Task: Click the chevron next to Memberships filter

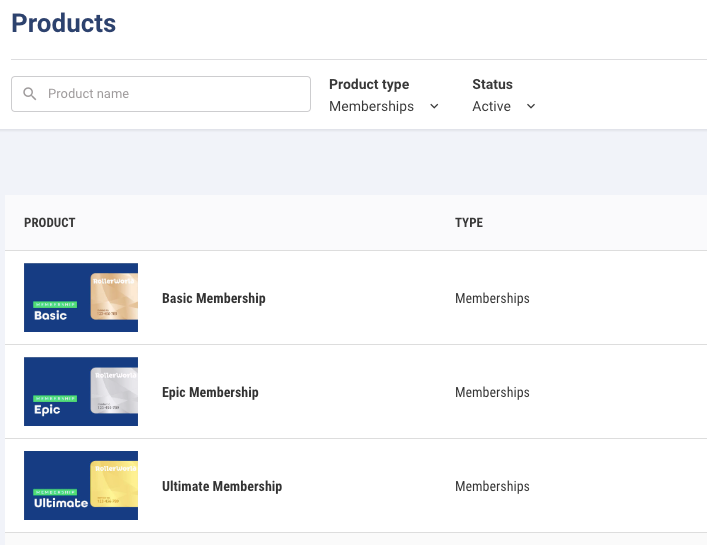Action: coord(434,106)
